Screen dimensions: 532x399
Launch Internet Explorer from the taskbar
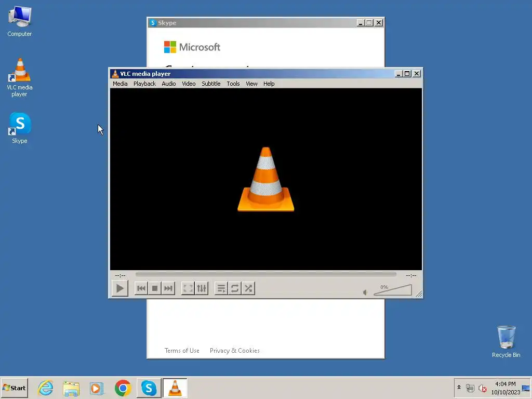coord(46,388)
